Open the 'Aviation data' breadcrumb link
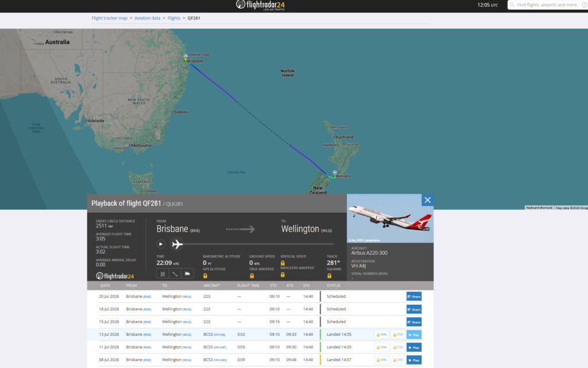This screenshot has width=588, height=368. tap(148, 18)
